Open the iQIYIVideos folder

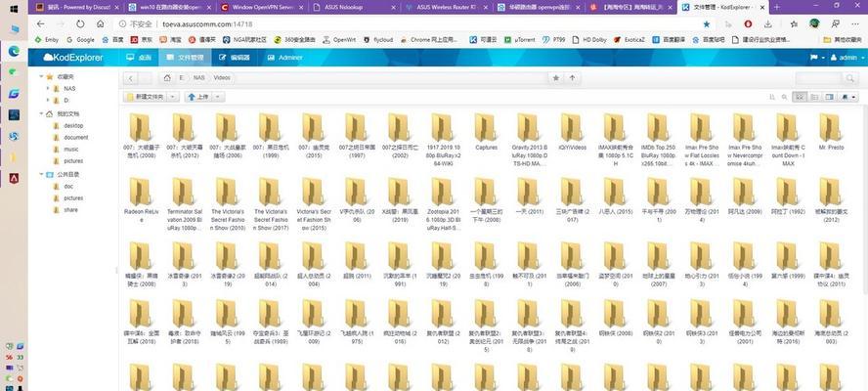pos(572,132)
